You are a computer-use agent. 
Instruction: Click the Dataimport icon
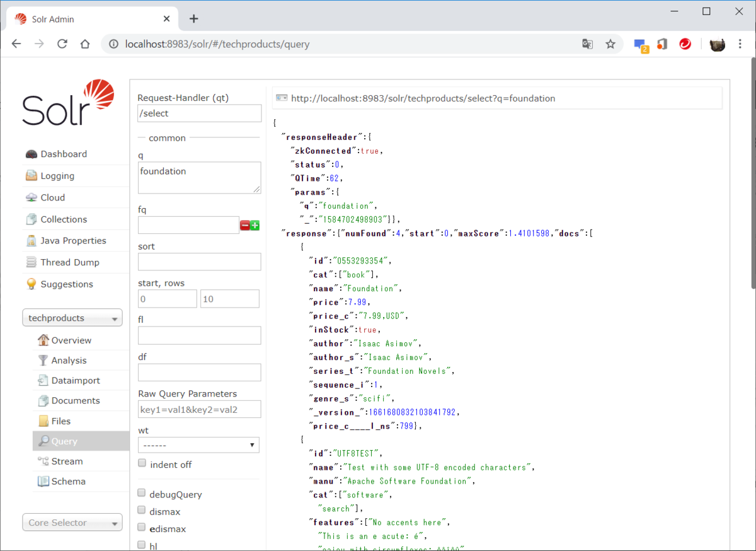[43, 380]
